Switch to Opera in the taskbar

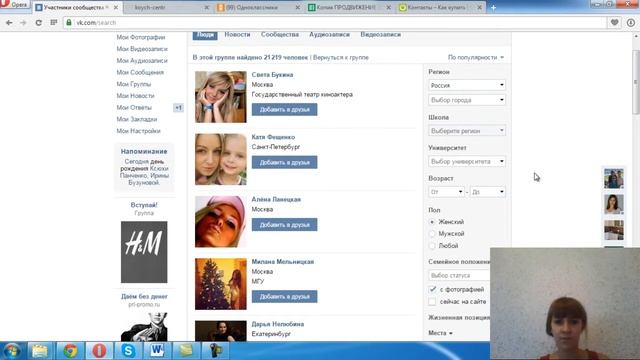[x=99, y=351]
